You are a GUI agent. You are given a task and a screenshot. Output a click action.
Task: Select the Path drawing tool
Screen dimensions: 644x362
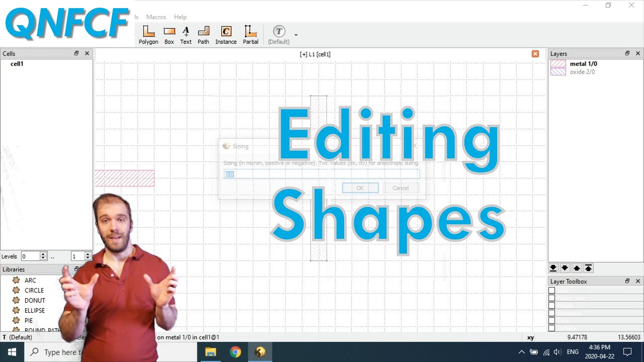tap(203, 35)
